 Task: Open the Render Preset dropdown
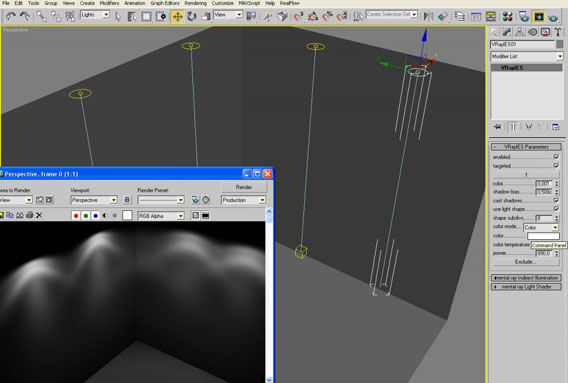point(161,200)
